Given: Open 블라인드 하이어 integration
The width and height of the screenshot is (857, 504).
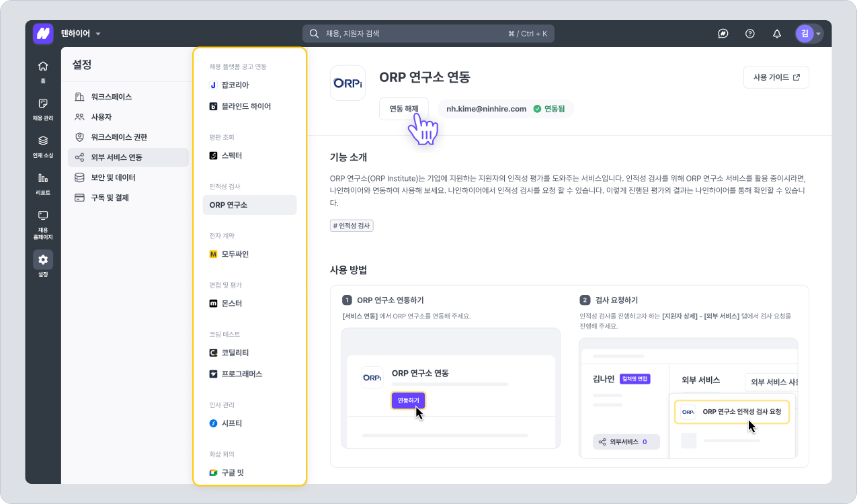Looking at the screenshot, I should tap(249, 106).
